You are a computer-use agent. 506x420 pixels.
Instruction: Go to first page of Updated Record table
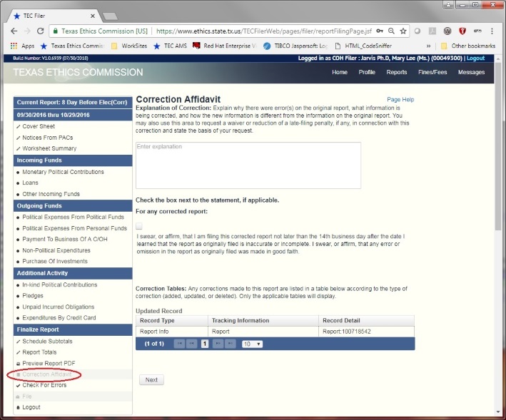pos(178,344)
